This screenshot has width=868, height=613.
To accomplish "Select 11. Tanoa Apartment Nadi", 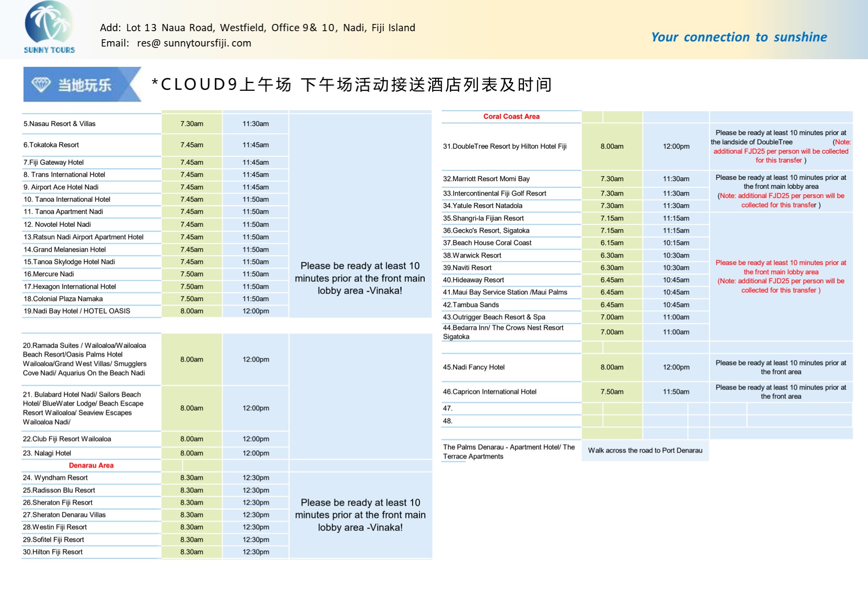I will [63, 211].
